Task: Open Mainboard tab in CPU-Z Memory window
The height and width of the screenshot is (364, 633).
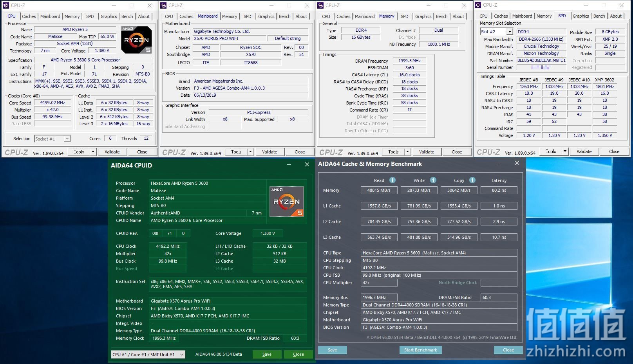Action: pos(365,16)
